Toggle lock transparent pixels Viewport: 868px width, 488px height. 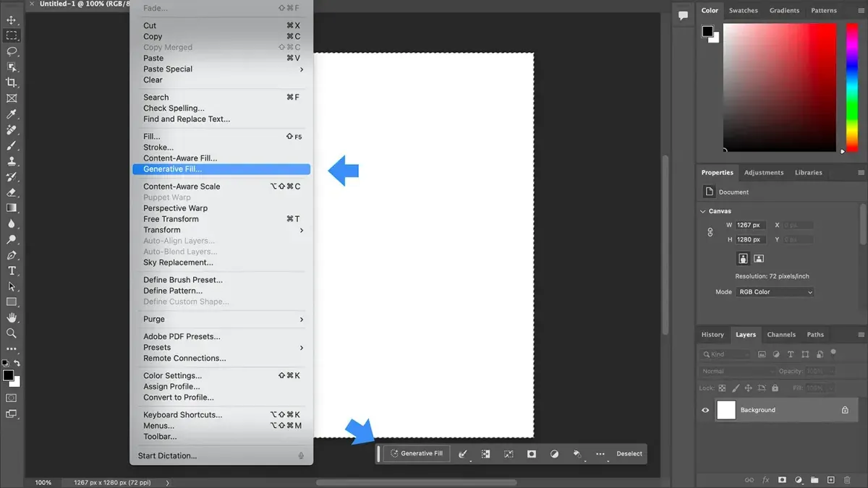coord(722,388)
